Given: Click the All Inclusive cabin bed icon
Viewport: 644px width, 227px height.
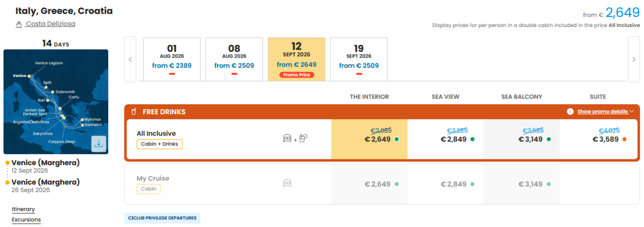Looking at the screenshot, I should coord(287,138).
